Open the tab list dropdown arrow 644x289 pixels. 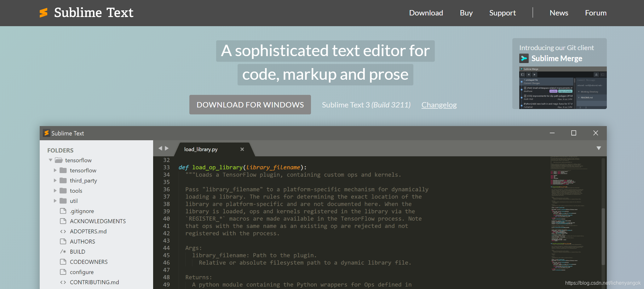pyautogui.click(x=599, y=148)
